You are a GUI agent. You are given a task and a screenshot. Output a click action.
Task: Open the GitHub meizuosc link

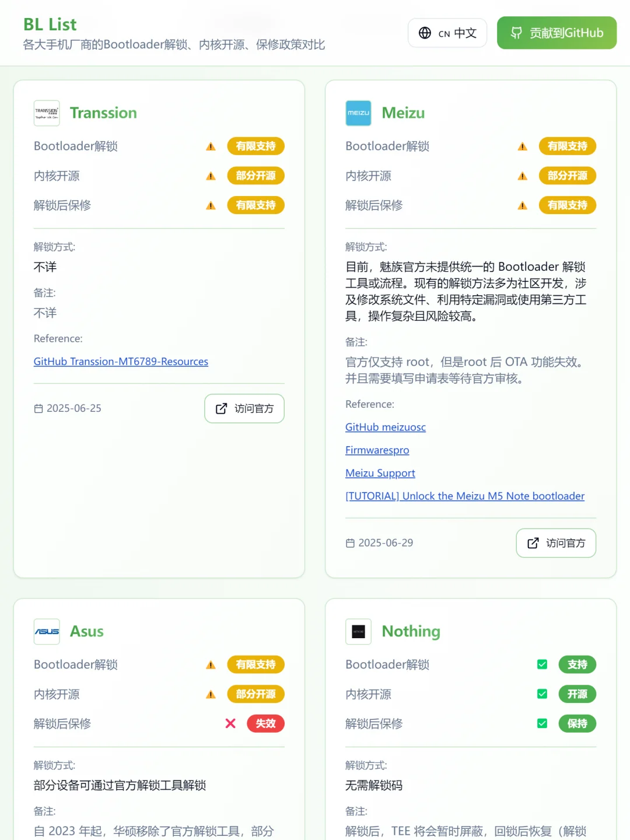(x=386, y=427)
